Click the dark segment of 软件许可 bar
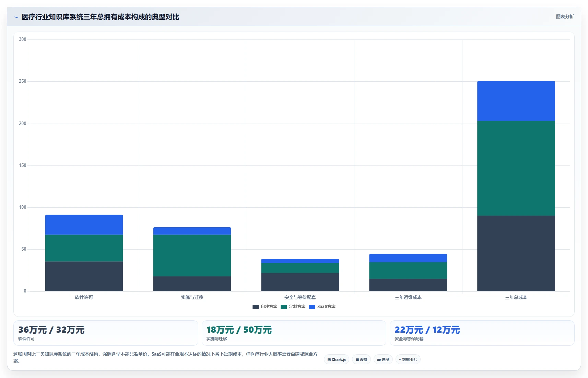Viewport: 588px width, 378px height. tap(84, 276)
